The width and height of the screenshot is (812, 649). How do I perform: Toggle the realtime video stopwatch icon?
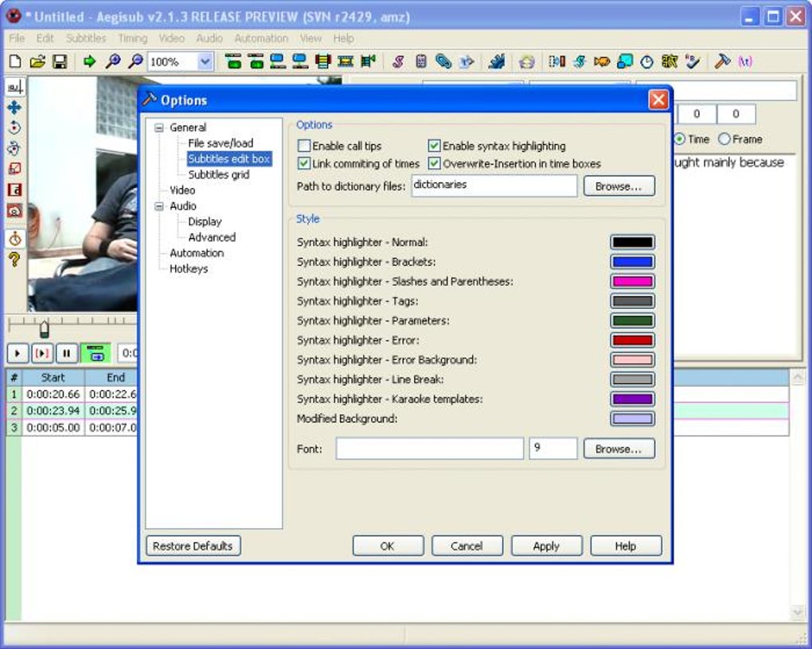click(14, 238)
